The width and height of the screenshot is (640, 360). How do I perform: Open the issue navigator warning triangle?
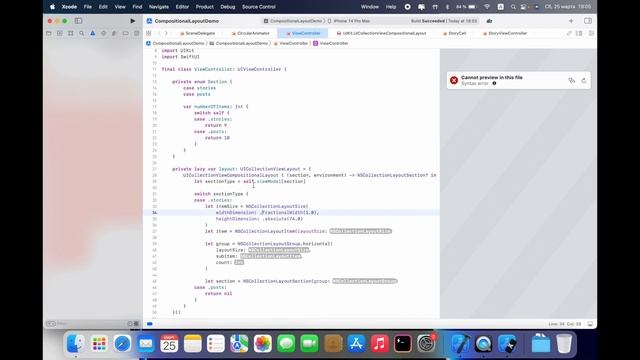click(x=93, y=33)
